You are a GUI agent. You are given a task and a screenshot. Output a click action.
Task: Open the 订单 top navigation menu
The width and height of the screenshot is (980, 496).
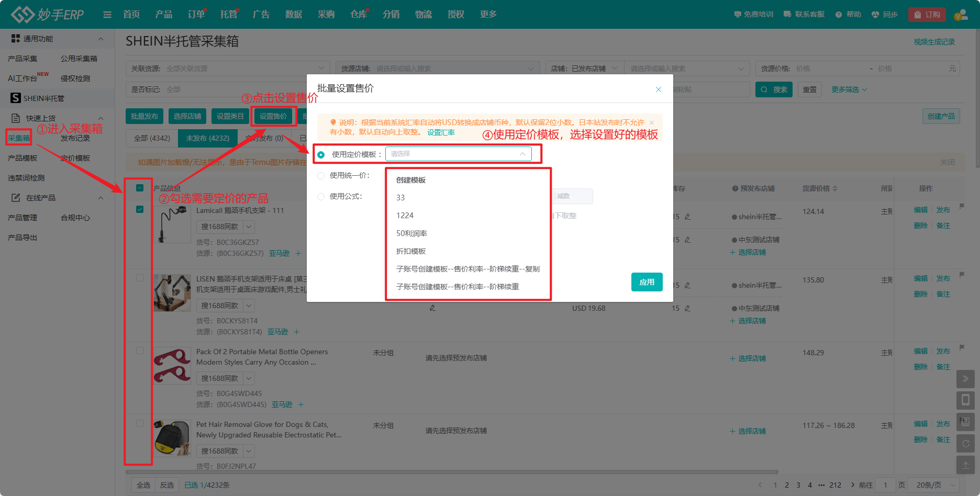196,14
